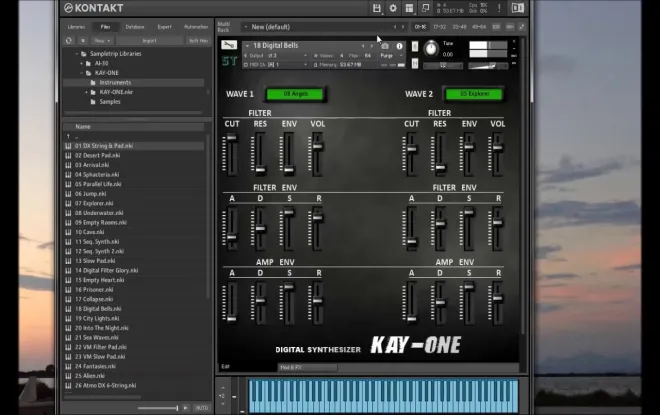Switch to the Files browser tab
Image resolution: width=660 pixels, height=415 pixels.
coord(105,27)
